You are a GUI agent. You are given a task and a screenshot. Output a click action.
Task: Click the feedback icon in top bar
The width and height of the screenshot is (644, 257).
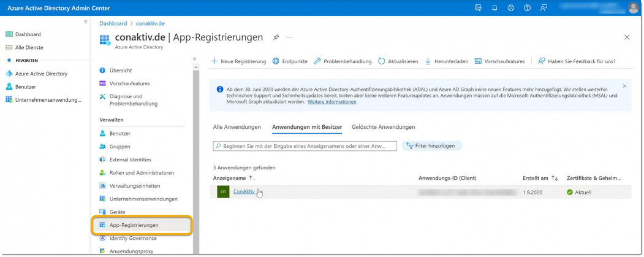(543, 8)
